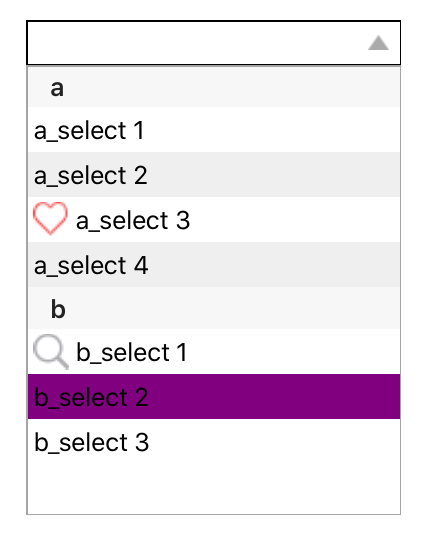Choose the last option b_select 3
The image size is (432, 548).
tap(214, 442)
